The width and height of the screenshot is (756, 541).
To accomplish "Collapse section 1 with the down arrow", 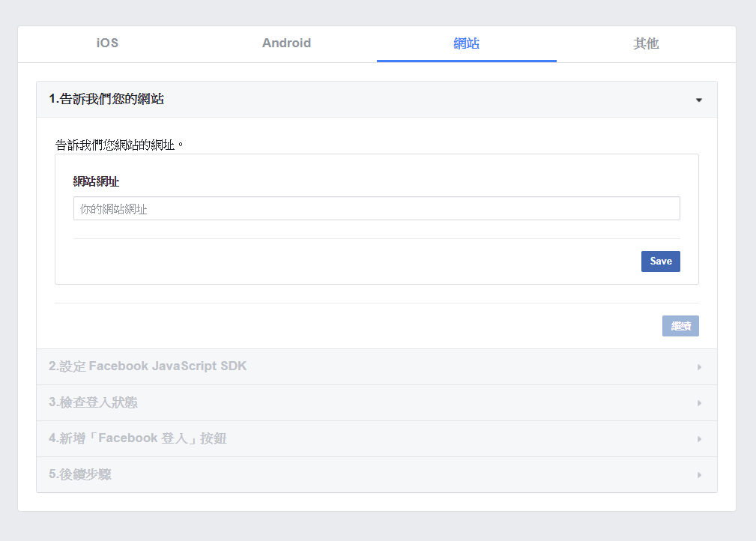I will pyautogui.click(x=698, y=100).
